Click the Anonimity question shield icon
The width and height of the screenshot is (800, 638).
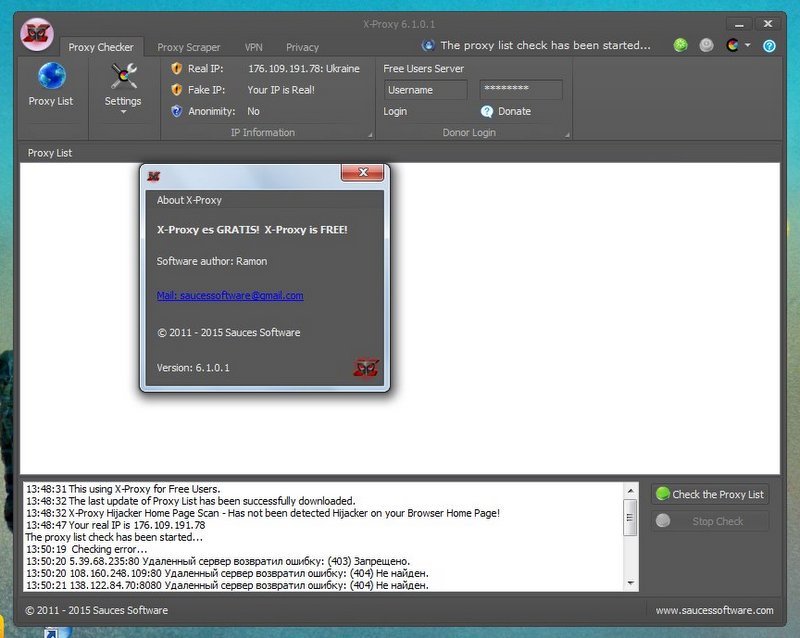[x=177, y=111]
